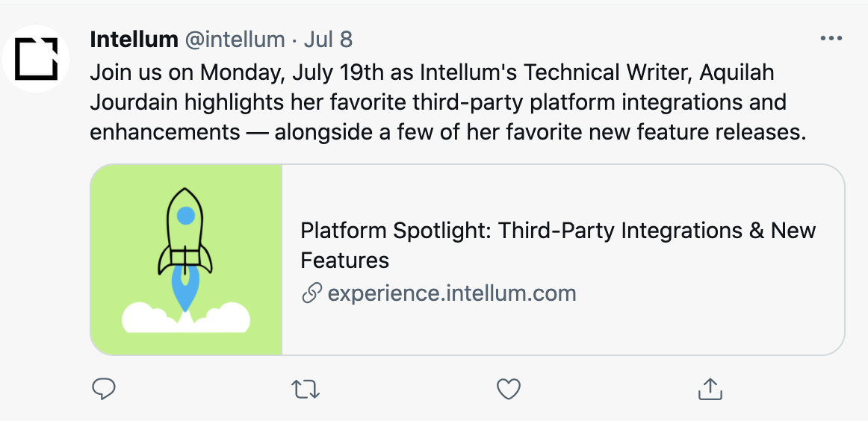Open the three-dot more options menu
Image resolution: width=868 pixels, height=421 pixels.
pyautogui.click(x=831, y=39)
